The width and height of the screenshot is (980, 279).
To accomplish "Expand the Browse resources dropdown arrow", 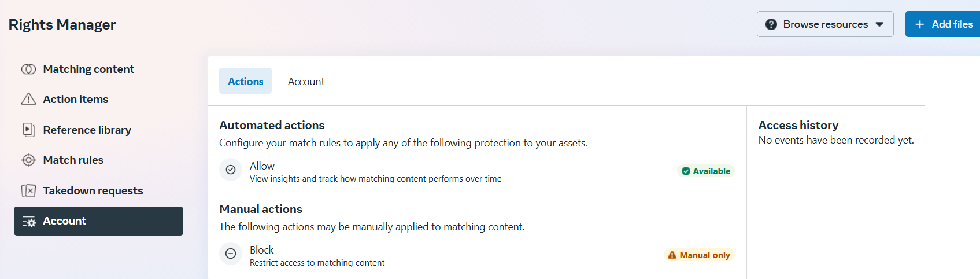I will point(879,24).
